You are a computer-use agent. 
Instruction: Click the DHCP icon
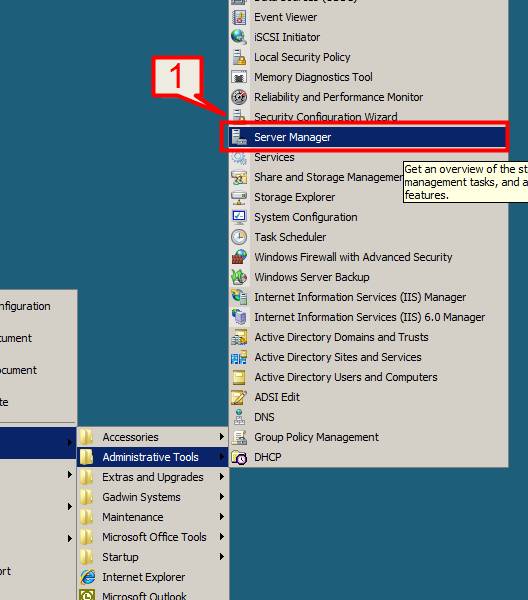(x=239, y=457)
